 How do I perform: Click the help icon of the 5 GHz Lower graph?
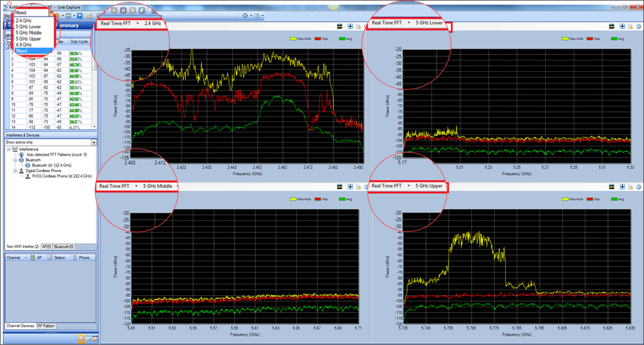[639, 26]
